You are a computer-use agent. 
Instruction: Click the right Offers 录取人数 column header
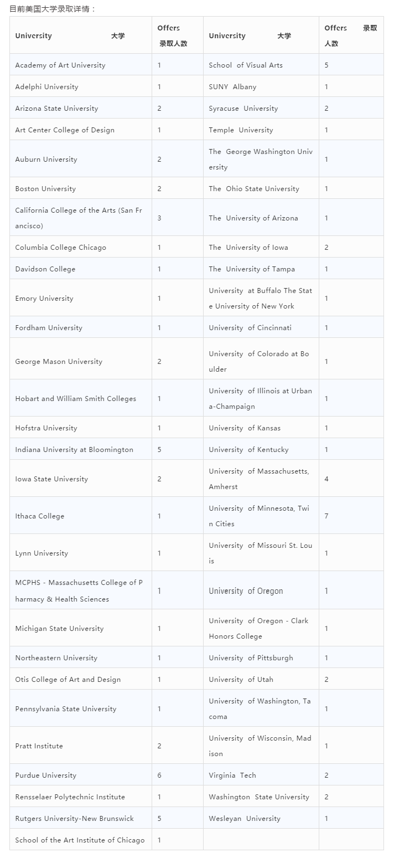351,35
